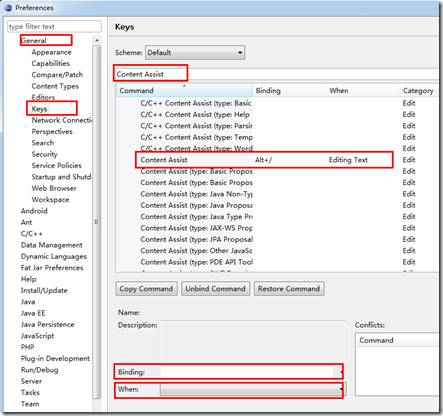Image resolution: width=443 pixels, height=416 pixels.
Task: Click the Binding input field
Action: (247, 372)
